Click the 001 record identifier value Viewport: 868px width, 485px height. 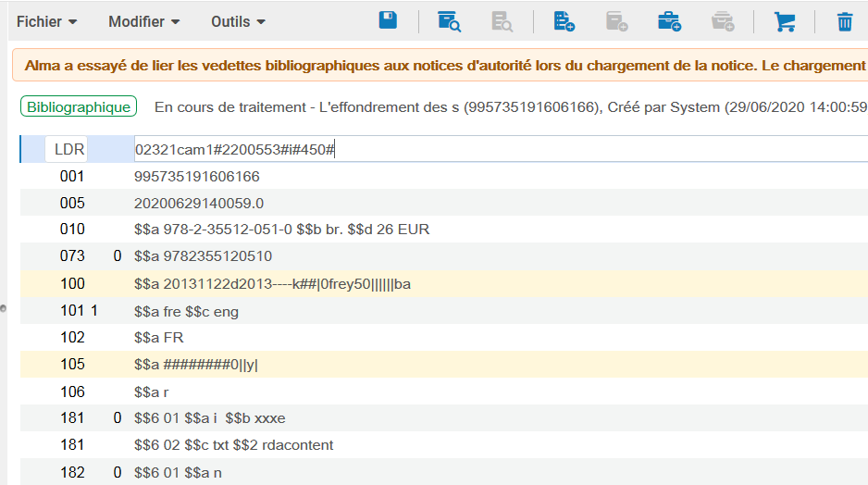196,176
